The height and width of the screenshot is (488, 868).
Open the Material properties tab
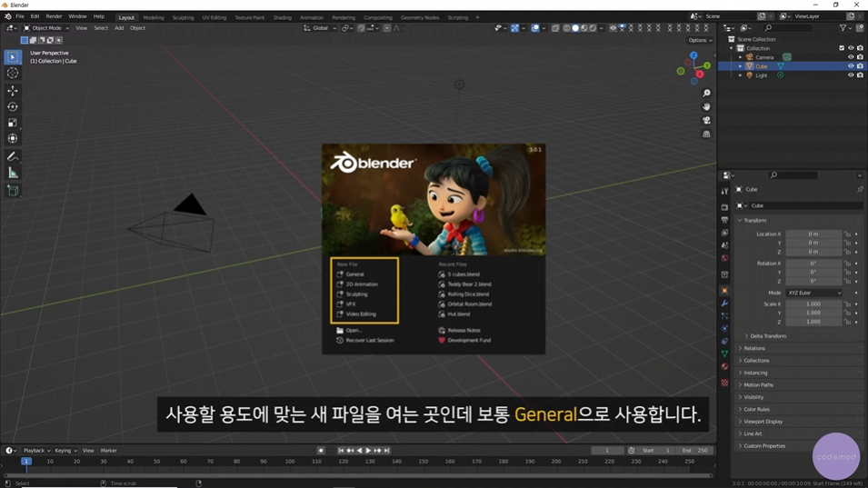[724, 366]
